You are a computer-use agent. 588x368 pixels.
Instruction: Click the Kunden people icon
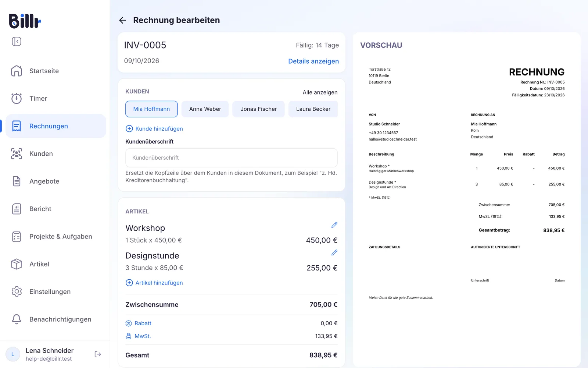tap(17, 153)
